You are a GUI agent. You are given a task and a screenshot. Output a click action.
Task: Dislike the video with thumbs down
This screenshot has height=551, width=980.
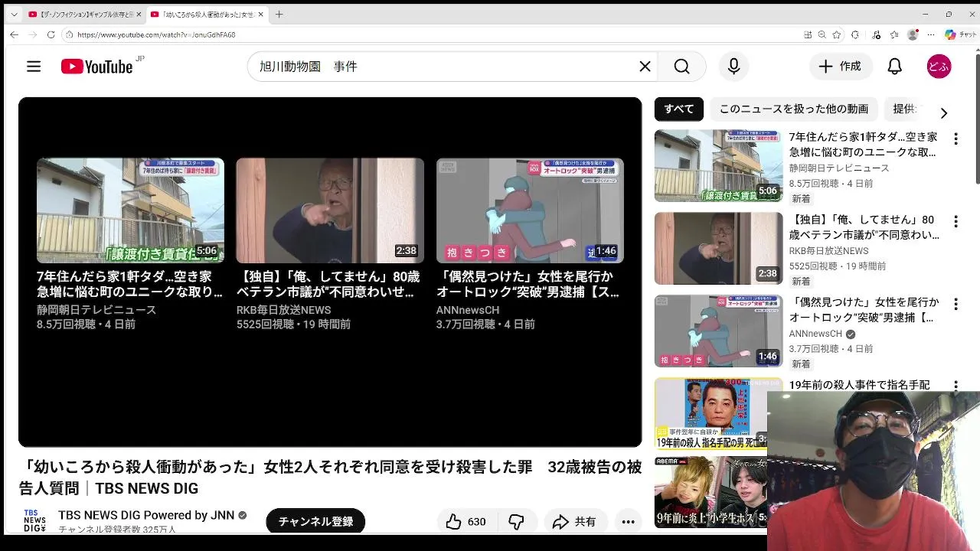point(516,522)
